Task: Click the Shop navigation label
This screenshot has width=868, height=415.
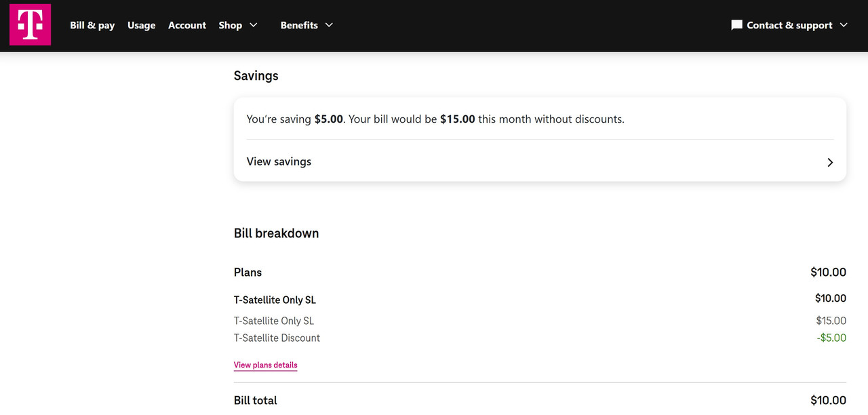Action: click(230, 25)
